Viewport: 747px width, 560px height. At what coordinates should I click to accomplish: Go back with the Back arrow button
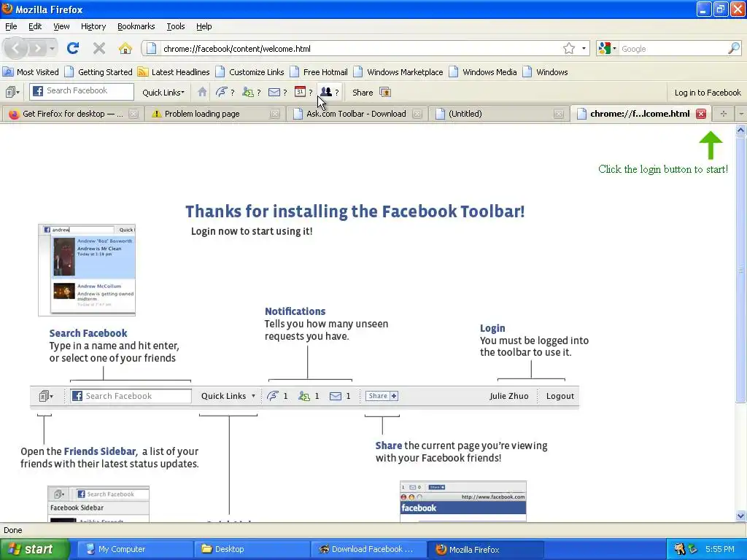click(x=15, y=48)
